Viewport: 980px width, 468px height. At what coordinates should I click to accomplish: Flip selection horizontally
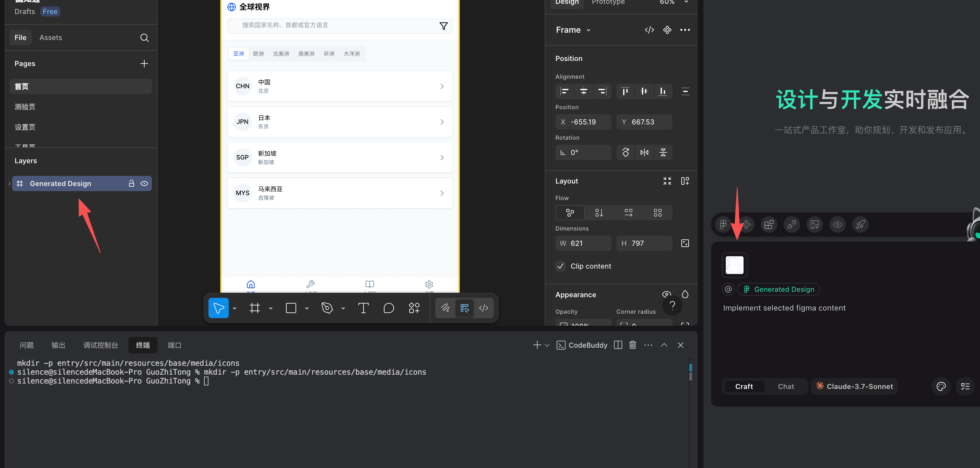point(644,152)
